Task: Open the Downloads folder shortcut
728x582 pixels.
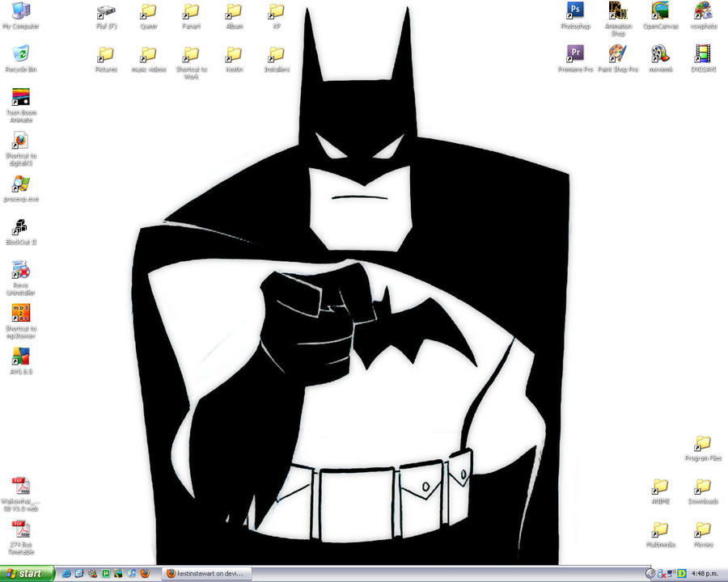Action: click(704, 491)
